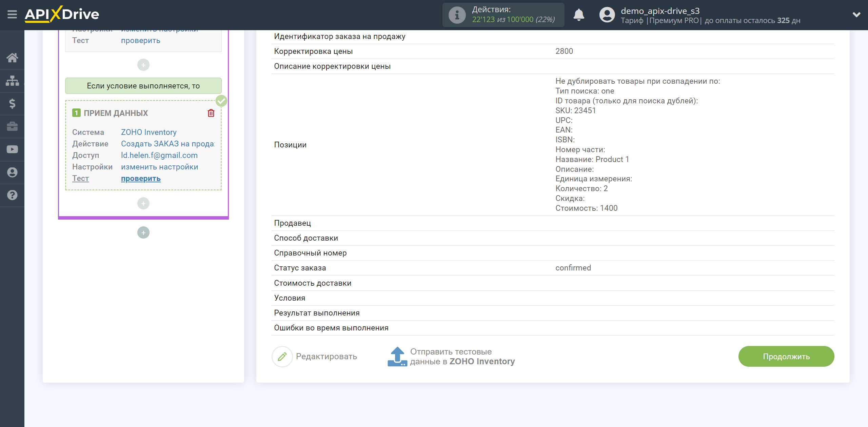Click the Идентификатор заказа на продажу row
The image size is (868, 427).
(553, 36)
